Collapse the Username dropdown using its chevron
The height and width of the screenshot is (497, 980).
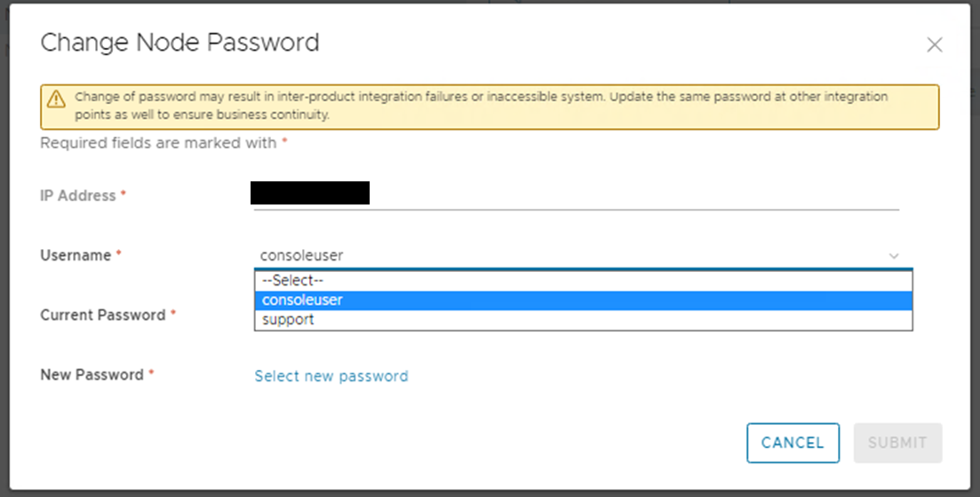pyautogui.click(x=894, y=256)
